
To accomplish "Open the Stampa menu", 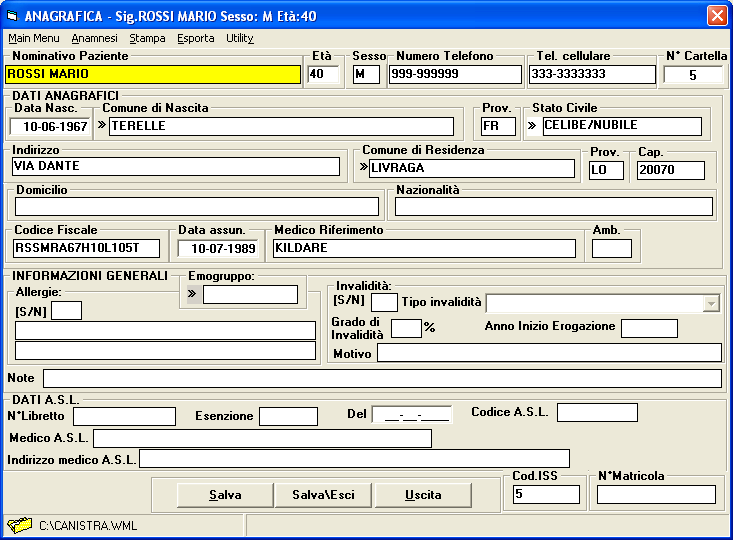I will coord(147,38).
